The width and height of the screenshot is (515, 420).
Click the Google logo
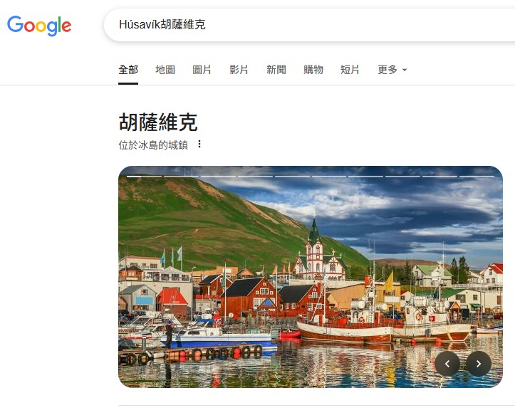pyautogui.click(x=39, y=26)
